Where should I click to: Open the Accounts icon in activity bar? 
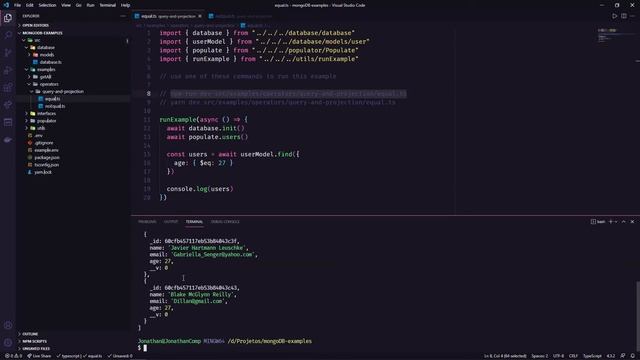8,325
